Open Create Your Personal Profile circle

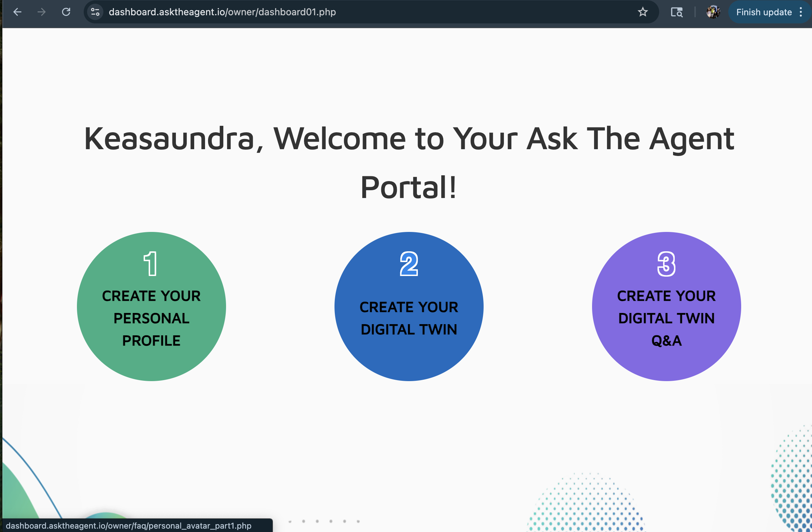pos(151,307)
